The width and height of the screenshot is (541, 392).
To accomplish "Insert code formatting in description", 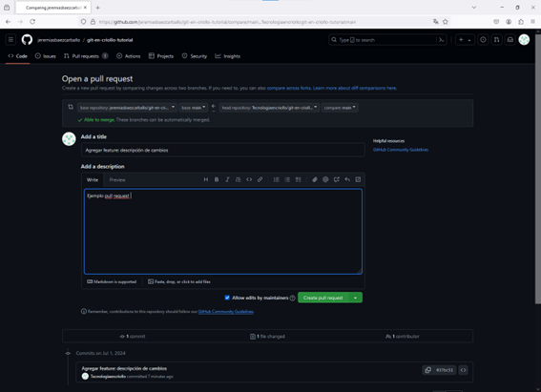I will tap(249, 179).
